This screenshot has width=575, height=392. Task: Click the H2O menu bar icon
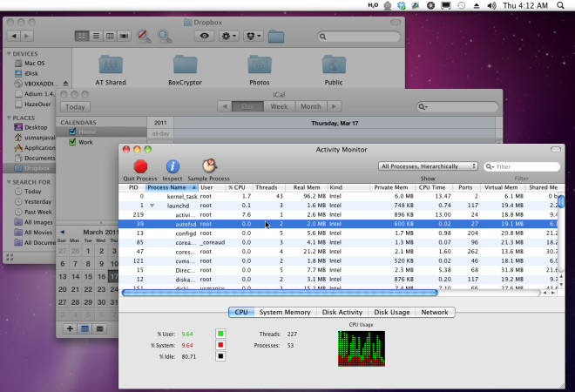[x=373, y=5]
